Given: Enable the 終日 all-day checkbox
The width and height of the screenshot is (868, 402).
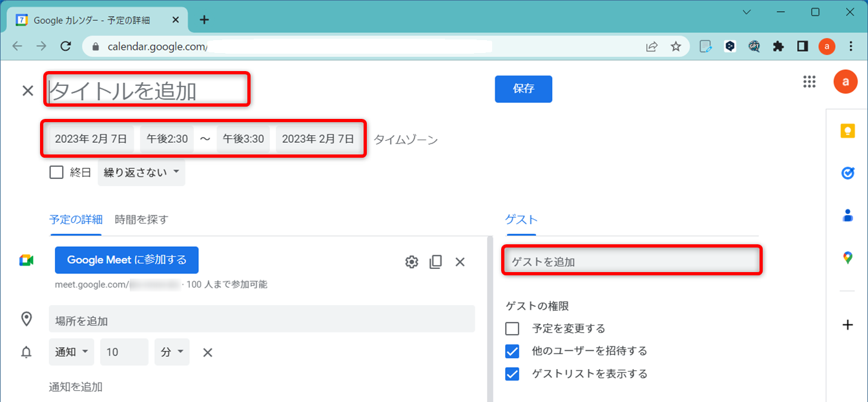Looking at the screenshot, I should [57, 173].
